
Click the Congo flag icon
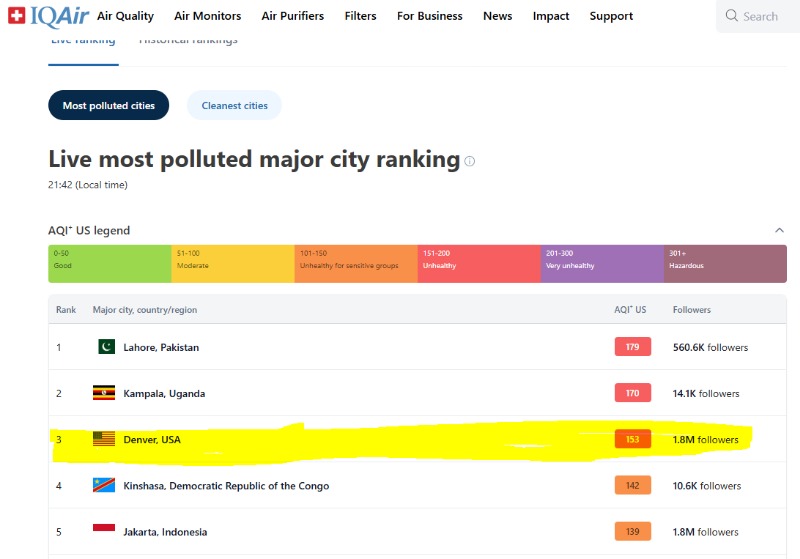coord(104,485)
